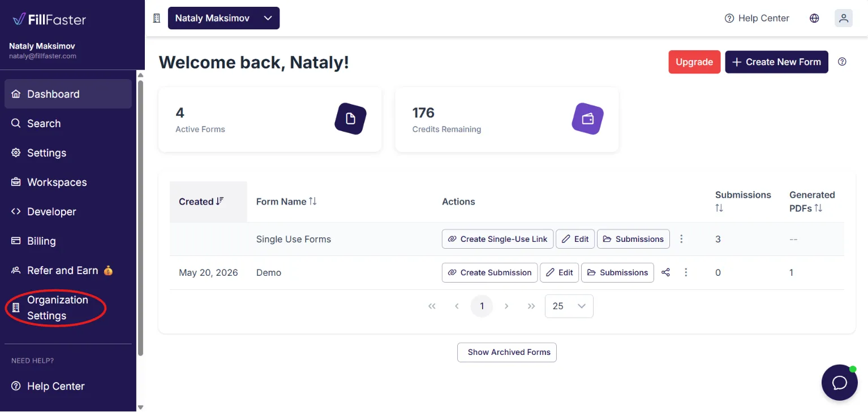The image size is (868, 412).
Task: Click the Single Use Forms name
Action: [x=293, y=239]
